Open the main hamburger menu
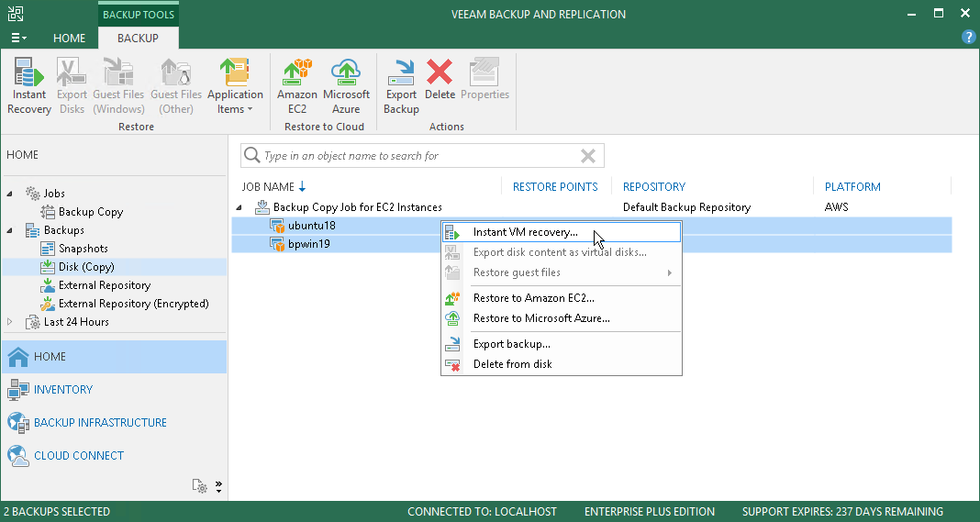The image size is (980, 522). [x=18, y=39]
